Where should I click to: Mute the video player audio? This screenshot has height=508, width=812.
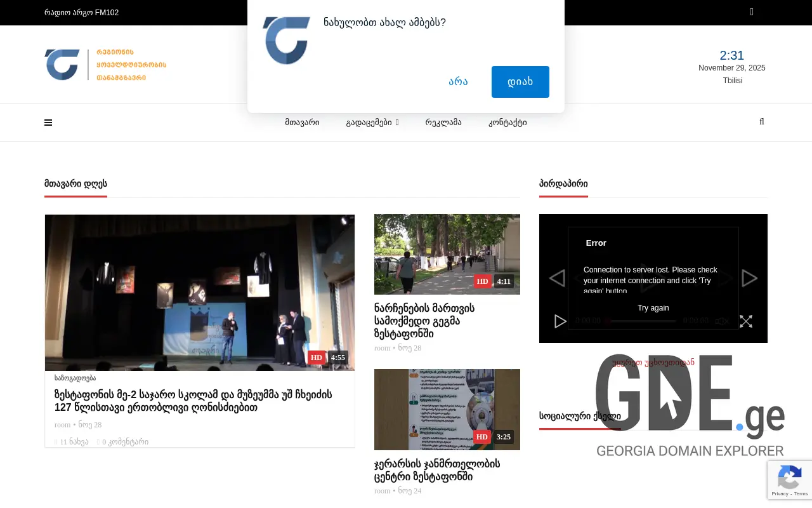point(721,321)
